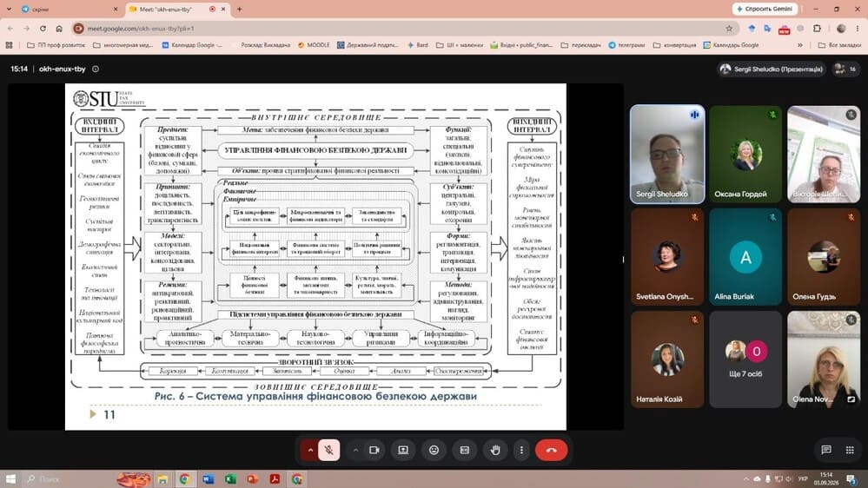Switch to the first browser tab
The height and width of the screenshot is (488, 868).
click(x=68, y=10)
